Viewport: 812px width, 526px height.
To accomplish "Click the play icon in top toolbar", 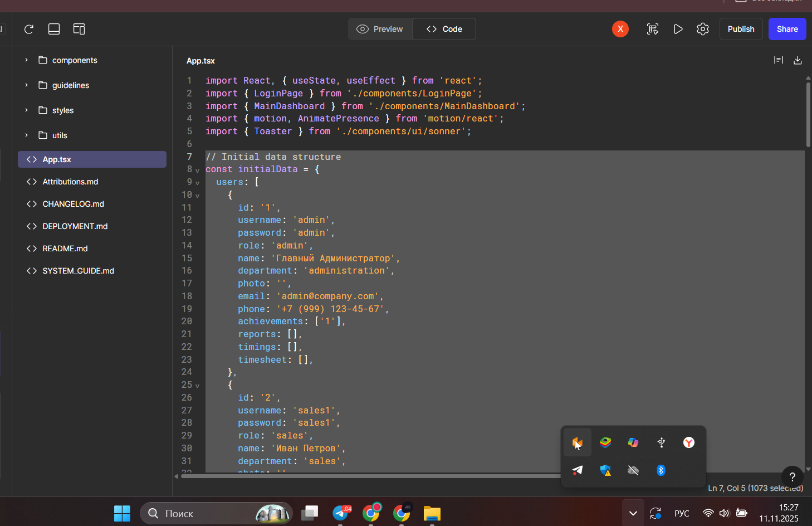I will (678, 29).
